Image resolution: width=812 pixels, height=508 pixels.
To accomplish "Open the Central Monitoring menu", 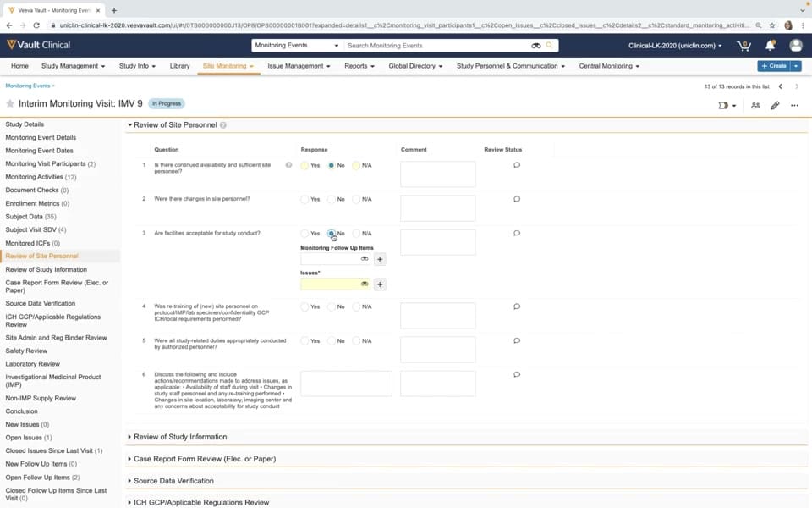I will [609, 66].
